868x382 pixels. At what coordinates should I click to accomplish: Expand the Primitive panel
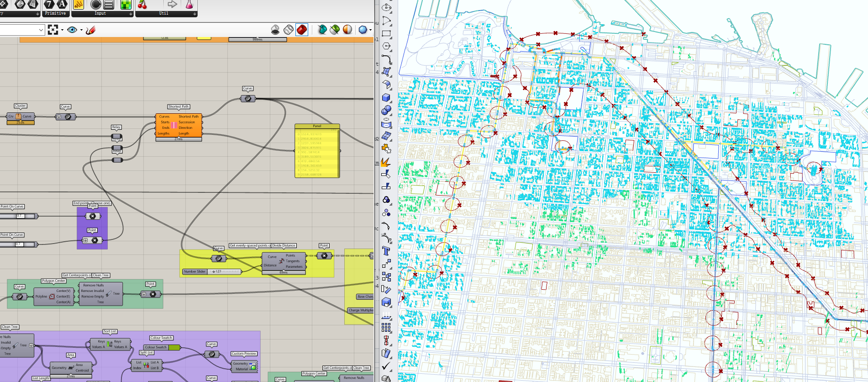click(55, 14)
